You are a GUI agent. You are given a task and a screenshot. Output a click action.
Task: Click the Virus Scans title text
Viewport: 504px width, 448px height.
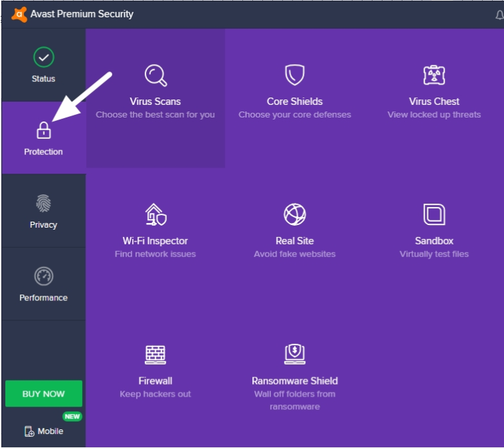point(156,101)
